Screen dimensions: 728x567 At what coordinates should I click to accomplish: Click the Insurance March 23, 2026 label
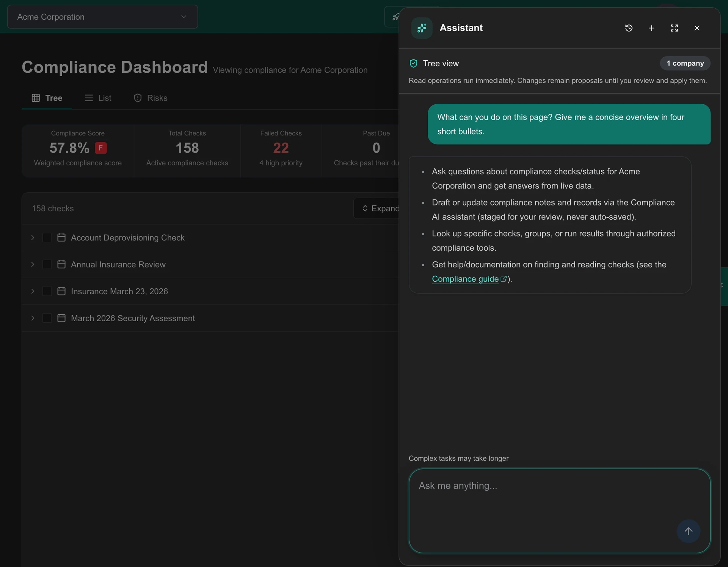(x=119, y=291)
